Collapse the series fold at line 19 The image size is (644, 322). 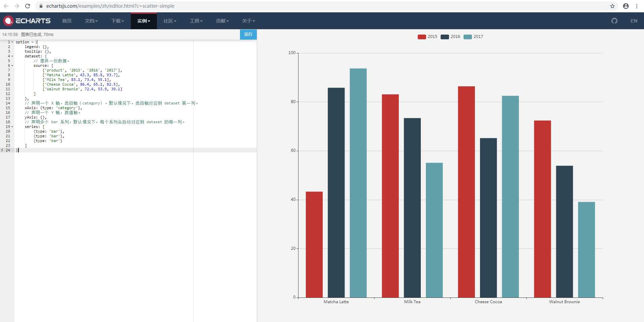[x=12, y=127]
